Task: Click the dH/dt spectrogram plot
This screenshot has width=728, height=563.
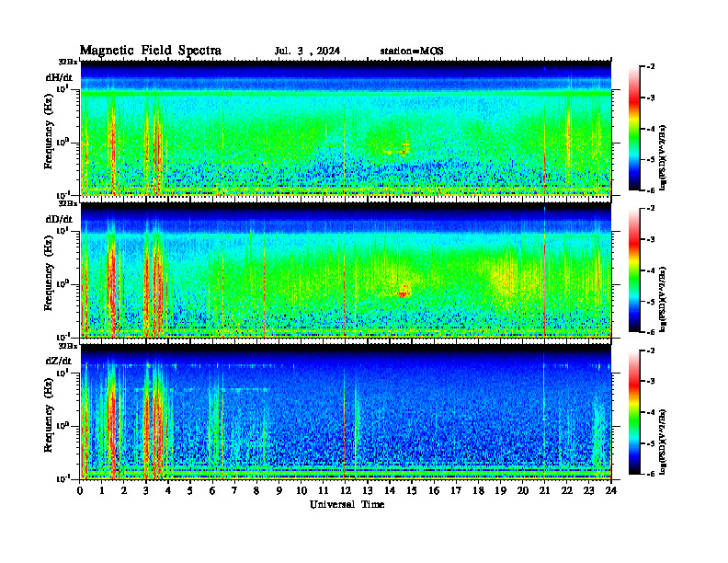Action: 346,128
